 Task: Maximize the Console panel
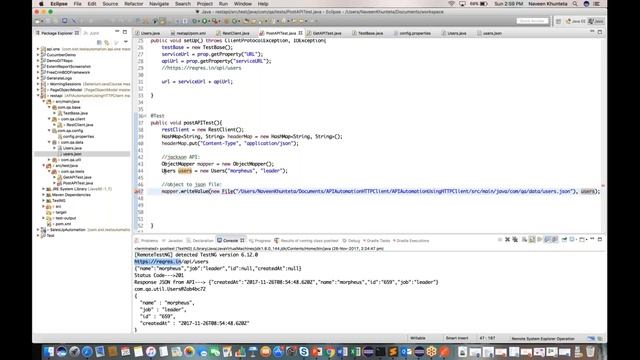600,239
